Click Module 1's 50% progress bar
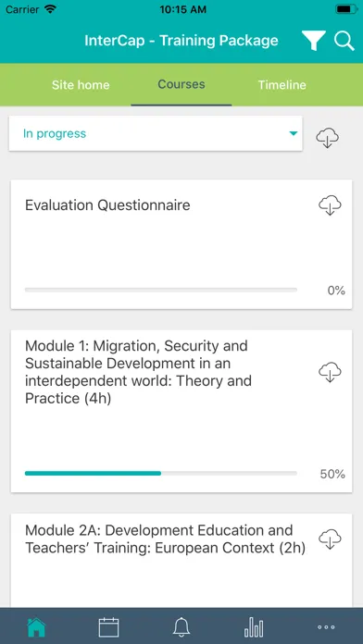 click(x=161, y=473)
